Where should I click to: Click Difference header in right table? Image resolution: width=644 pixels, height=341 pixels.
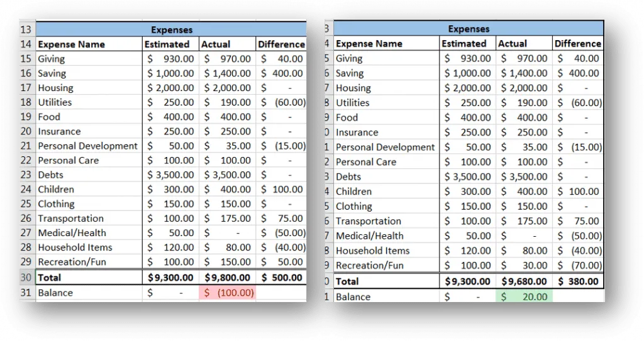[x=578, y=43]
